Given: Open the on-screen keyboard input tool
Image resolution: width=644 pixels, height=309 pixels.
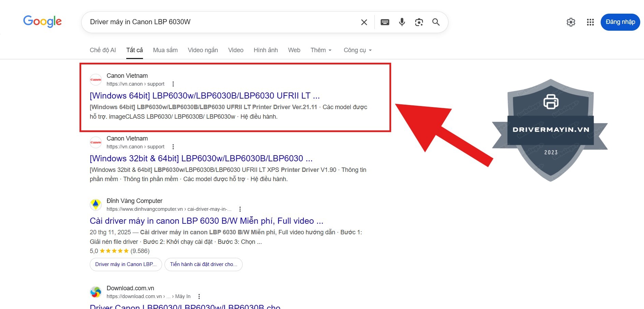Looking at the screenshot, I should pyautogui.click(x=385, y=22).
